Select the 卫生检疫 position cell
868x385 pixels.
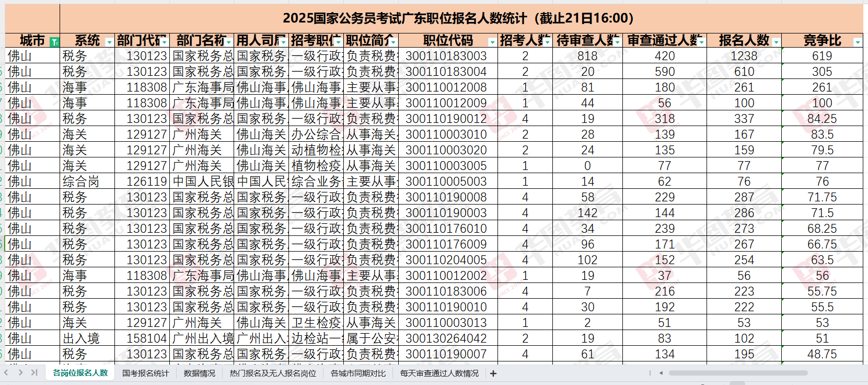316,323
